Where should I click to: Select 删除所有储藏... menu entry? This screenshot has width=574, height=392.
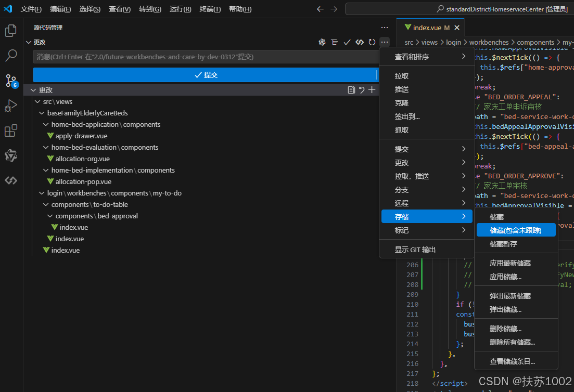516,342
